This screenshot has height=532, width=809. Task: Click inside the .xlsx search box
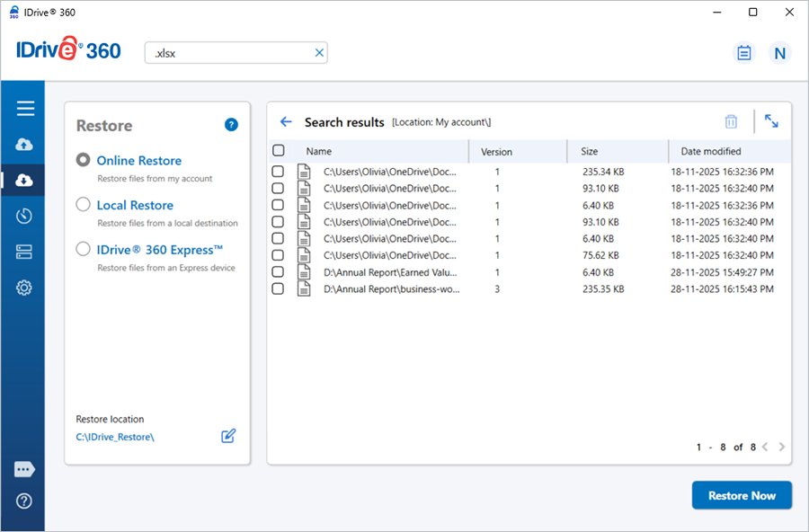(x=229, y=53)
